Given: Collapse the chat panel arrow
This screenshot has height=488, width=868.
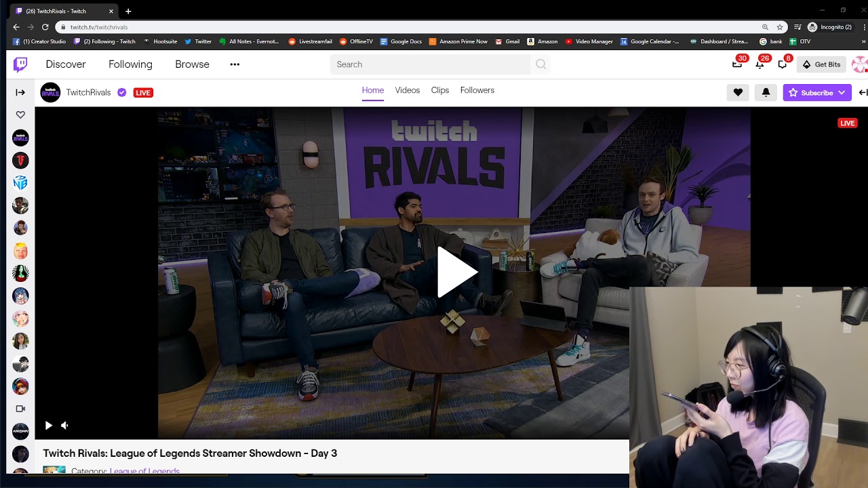Looking at the screenshot, I should pyautogui.click(x=863, y=93).
